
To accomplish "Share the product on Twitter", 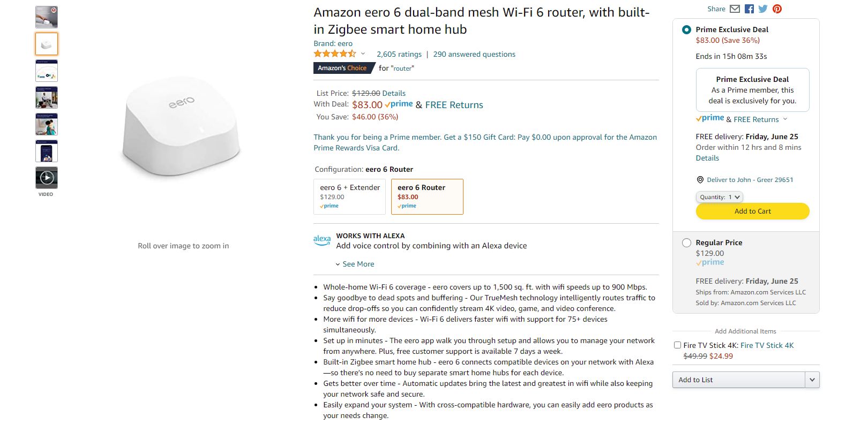I will click(763, 9).
